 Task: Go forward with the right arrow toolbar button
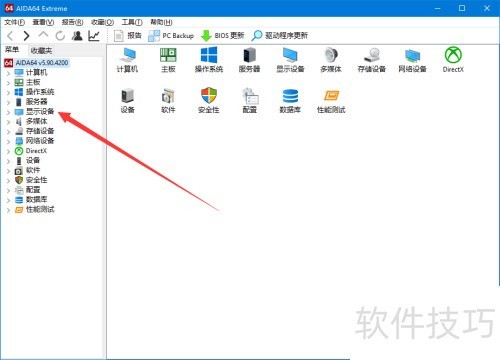(x=26, y=35)
